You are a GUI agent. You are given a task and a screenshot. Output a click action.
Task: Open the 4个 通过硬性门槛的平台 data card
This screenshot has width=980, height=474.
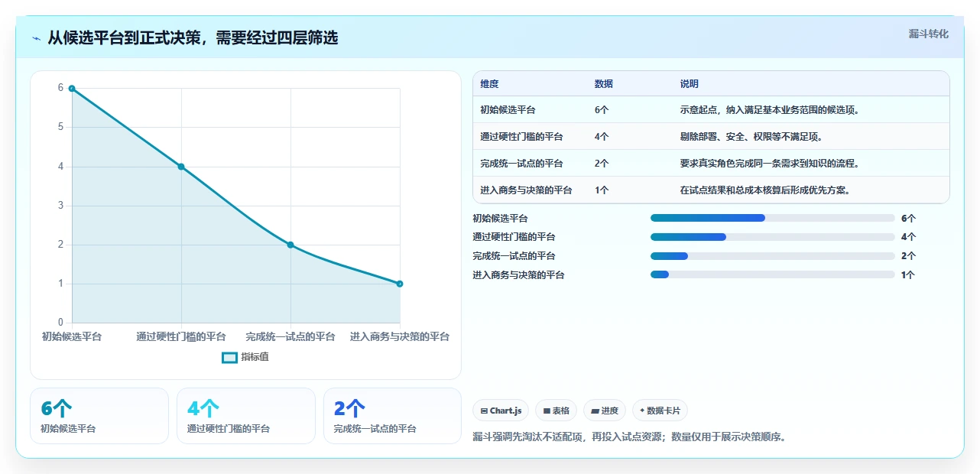[x=246, y=416]
